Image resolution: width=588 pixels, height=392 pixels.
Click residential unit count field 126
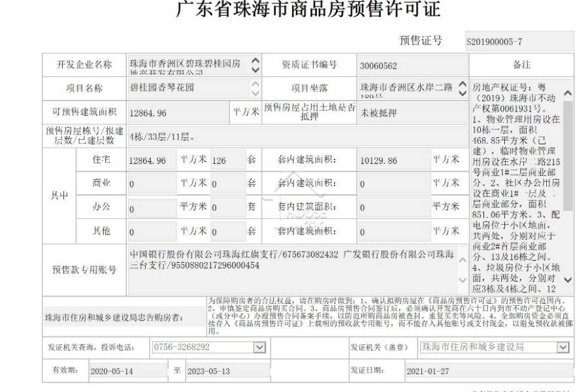tap(228, 160)
